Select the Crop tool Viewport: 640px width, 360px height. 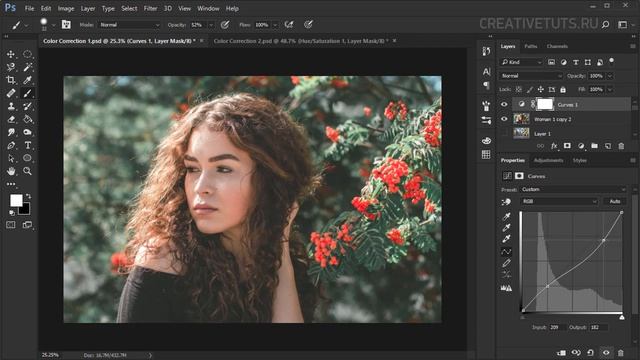11,80
